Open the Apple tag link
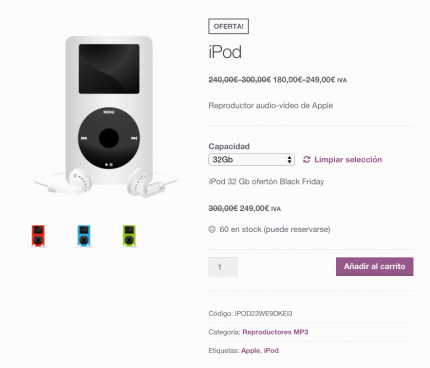This screenshot has height=368, width=430. tap(250, 351)
